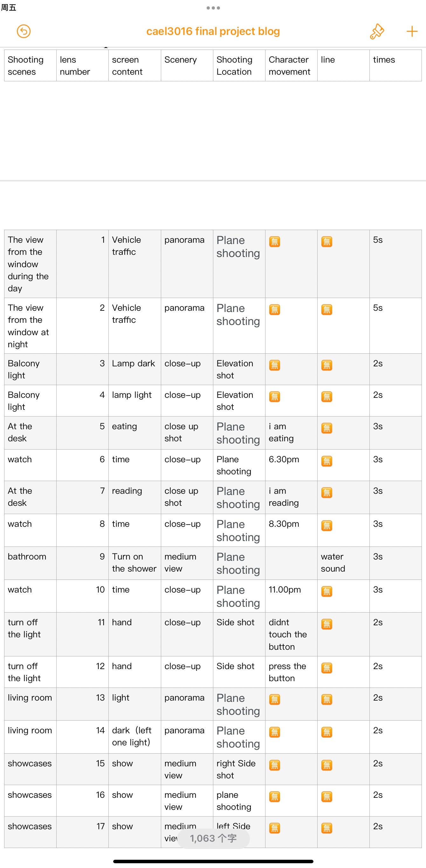
Task: Select the 11.00pm cell
Action: pyautogui.click(x=291, y=596)
